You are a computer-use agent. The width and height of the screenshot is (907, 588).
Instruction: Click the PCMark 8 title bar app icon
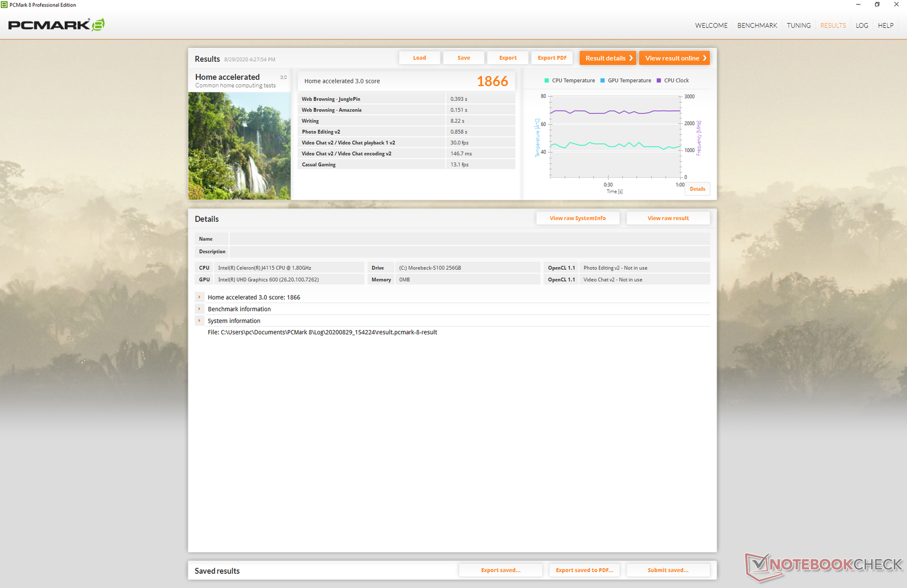coord(4,5)
